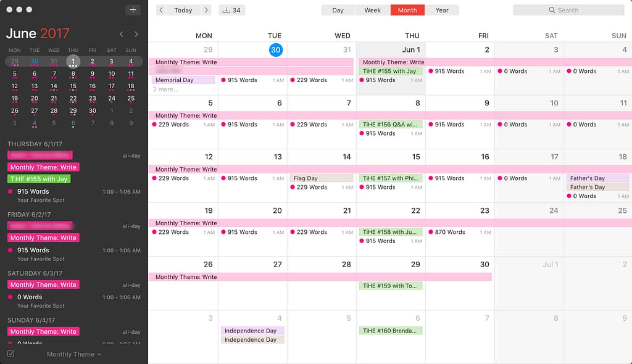Jump to Today with the Today button

pos(183,10)
